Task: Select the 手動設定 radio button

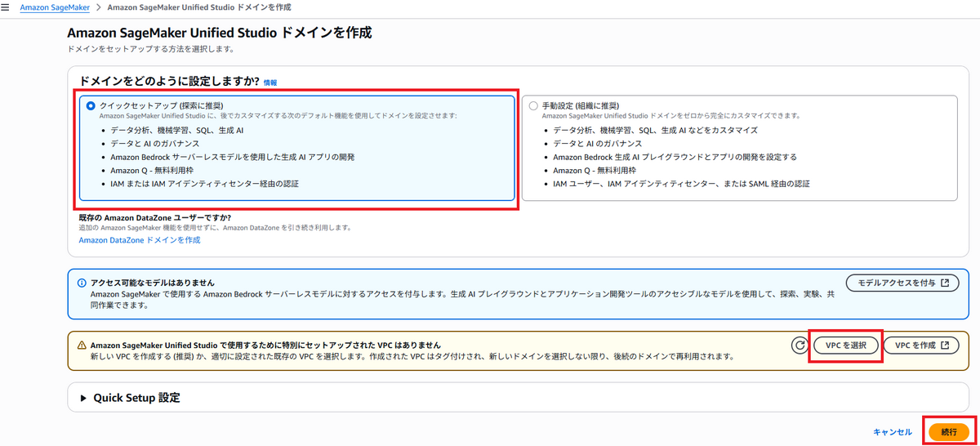Action: point(534,105)
